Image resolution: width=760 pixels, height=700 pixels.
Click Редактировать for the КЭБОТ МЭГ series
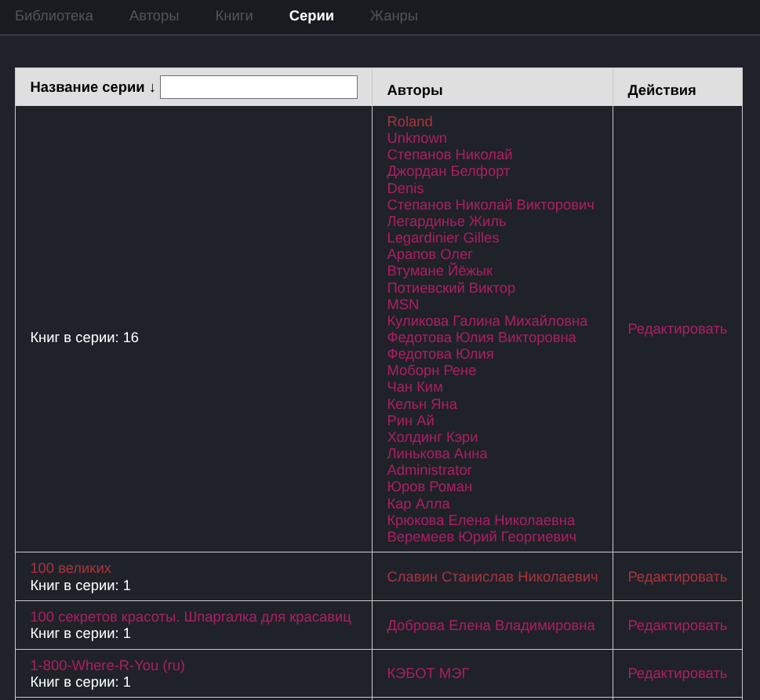677,673
